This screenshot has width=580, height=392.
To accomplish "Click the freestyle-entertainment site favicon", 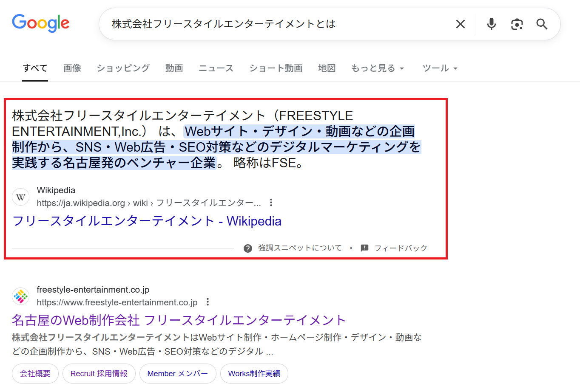I will pos(21,296).
